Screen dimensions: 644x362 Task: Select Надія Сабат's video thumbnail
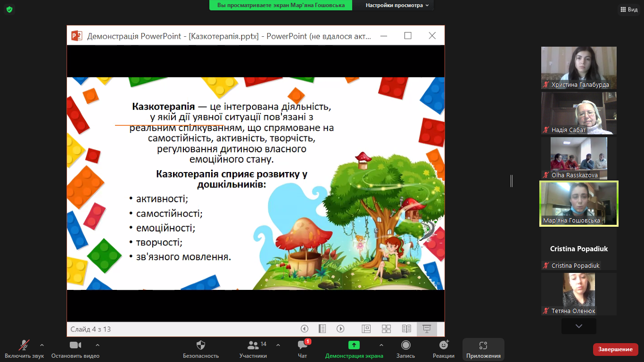coord(578,113)
